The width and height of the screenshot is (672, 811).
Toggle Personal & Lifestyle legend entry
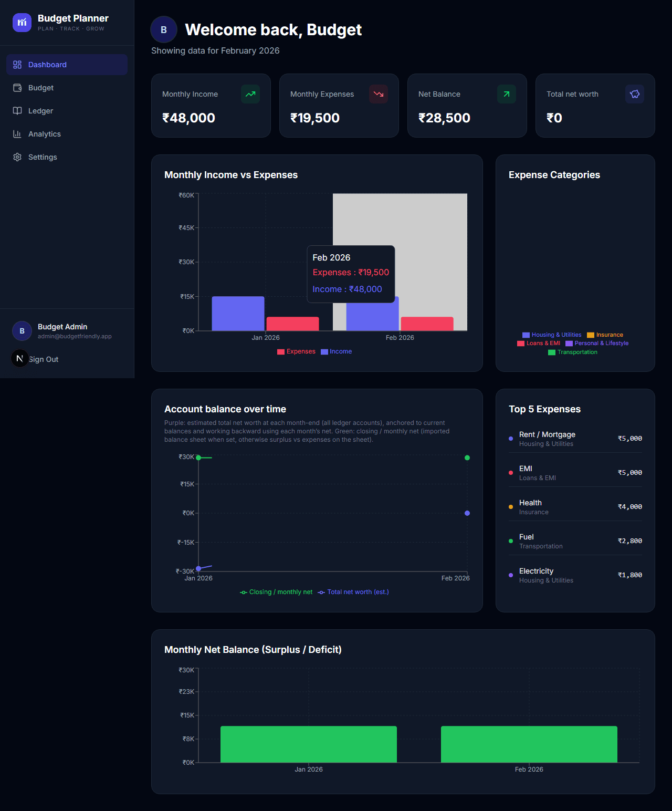point(597,343)
